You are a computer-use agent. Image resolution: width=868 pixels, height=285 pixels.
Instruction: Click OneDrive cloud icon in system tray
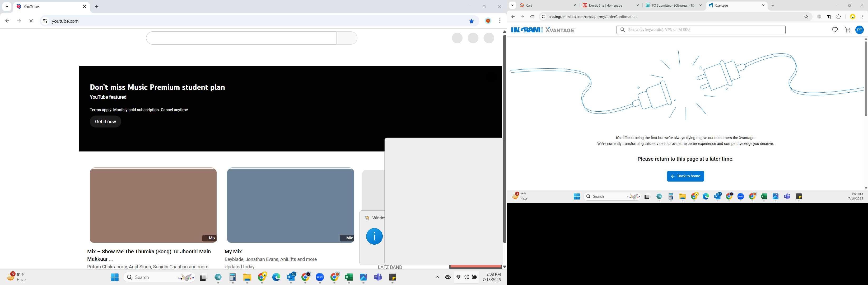(448, 277)
